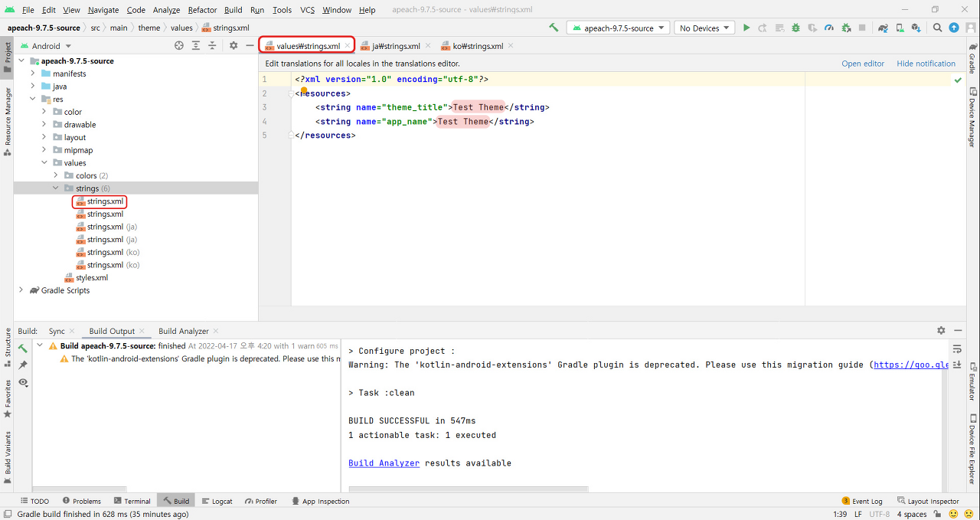
Task: Click the quick-fix lightbulb in gutter
Action: pyautogui.click(x=304, y=90)
